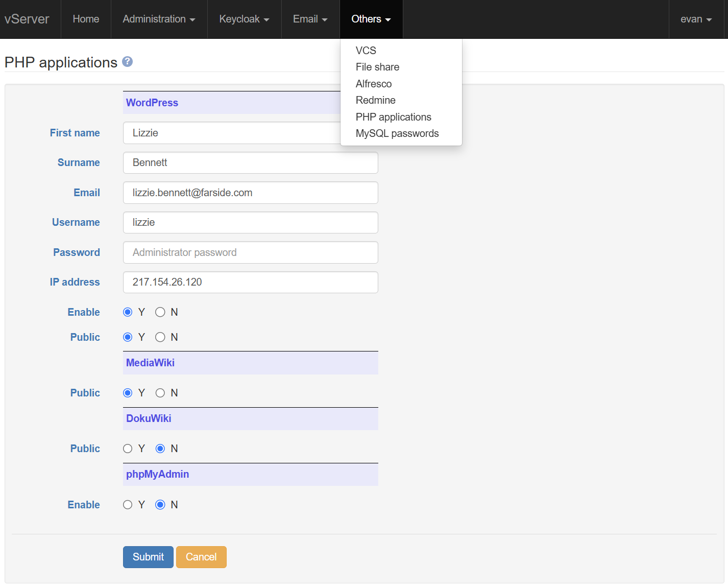Expand the Administration dropdown menu
This screenshot has width=728, height=587.
tap(159, 19)
